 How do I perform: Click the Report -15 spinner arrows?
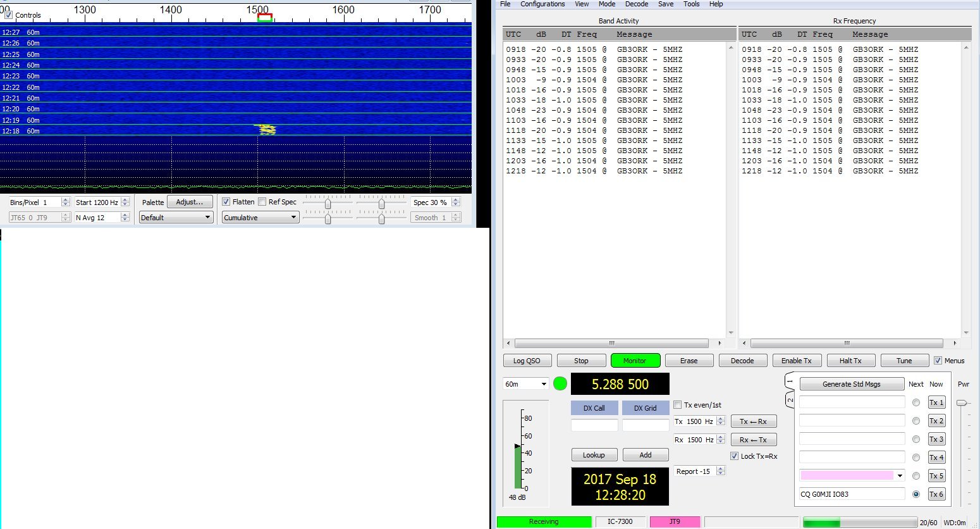point(721,471)
